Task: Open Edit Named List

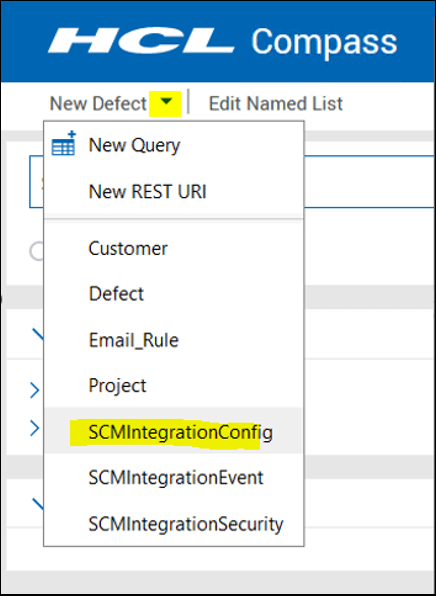Action: point(276,104)
